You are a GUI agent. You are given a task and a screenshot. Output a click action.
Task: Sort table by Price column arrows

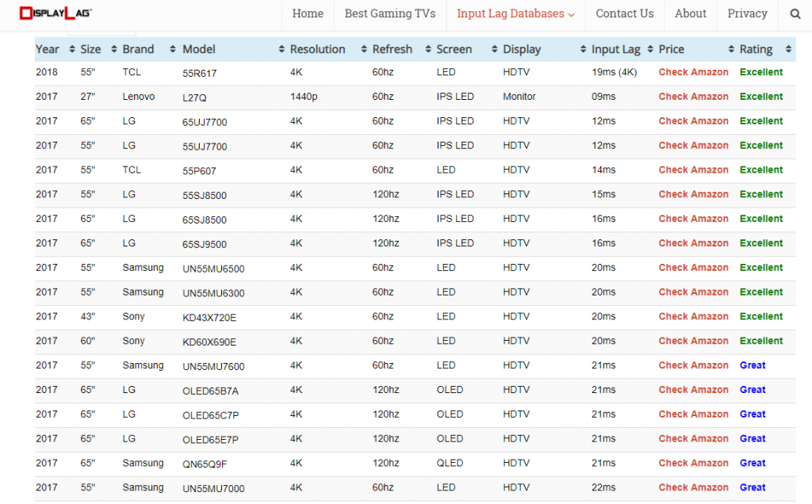click(731, 49)
